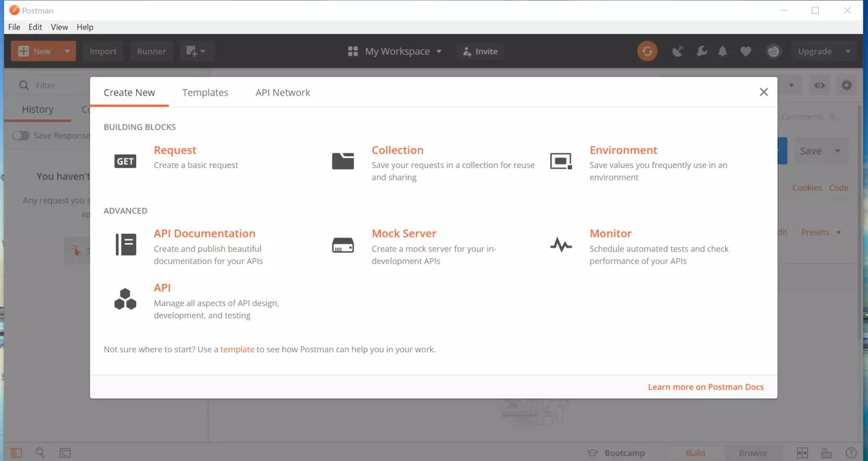Click the Collection folder icon
This screenshot has height=461, width=868.
[x=343, y=161]
